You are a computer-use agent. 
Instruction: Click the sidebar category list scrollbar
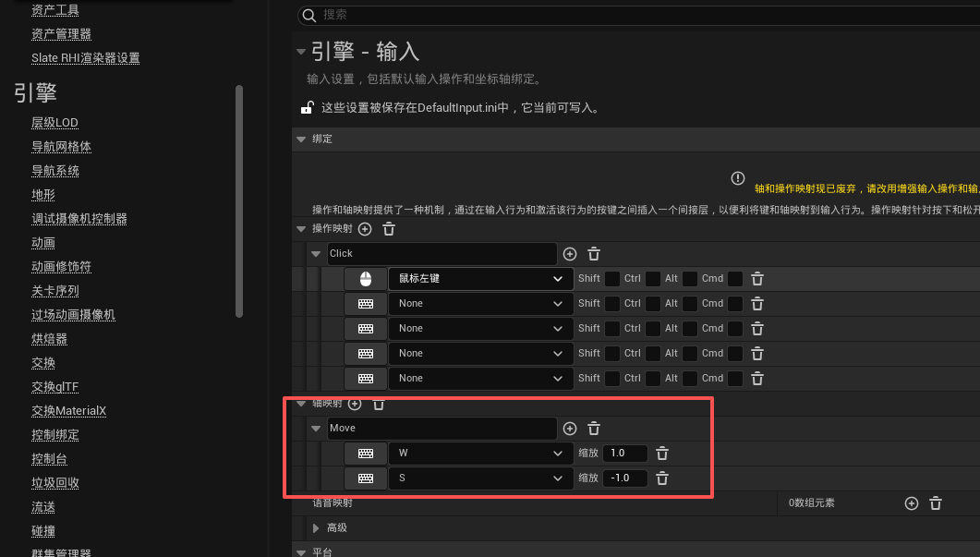click(238, 201)
